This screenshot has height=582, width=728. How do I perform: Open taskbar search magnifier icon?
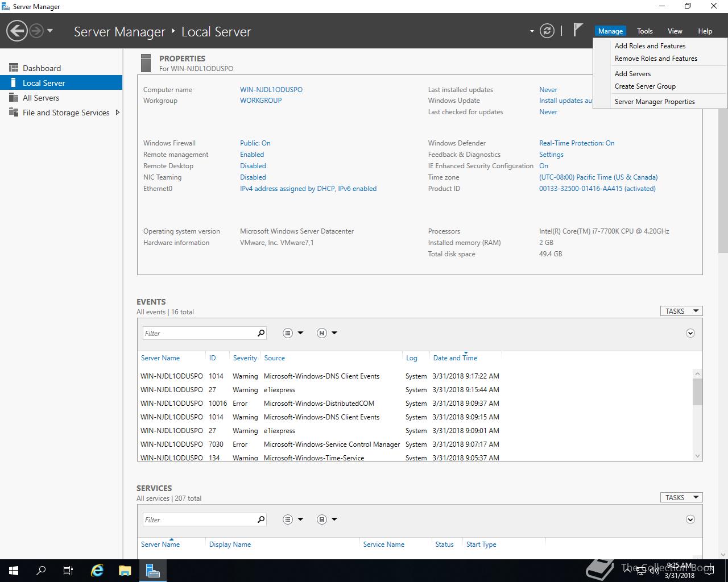click(41, 571)
